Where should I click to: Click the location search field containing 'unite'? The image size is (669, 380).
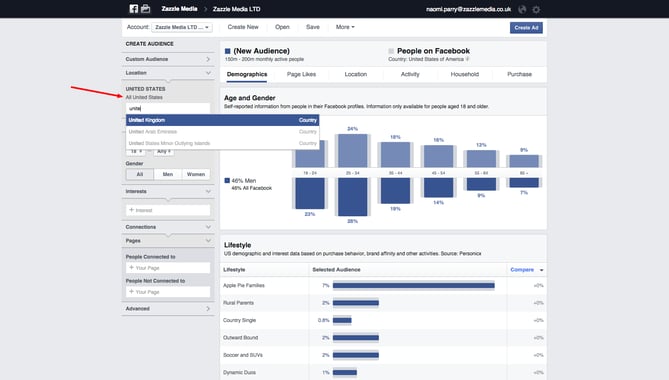pos(168,108)
